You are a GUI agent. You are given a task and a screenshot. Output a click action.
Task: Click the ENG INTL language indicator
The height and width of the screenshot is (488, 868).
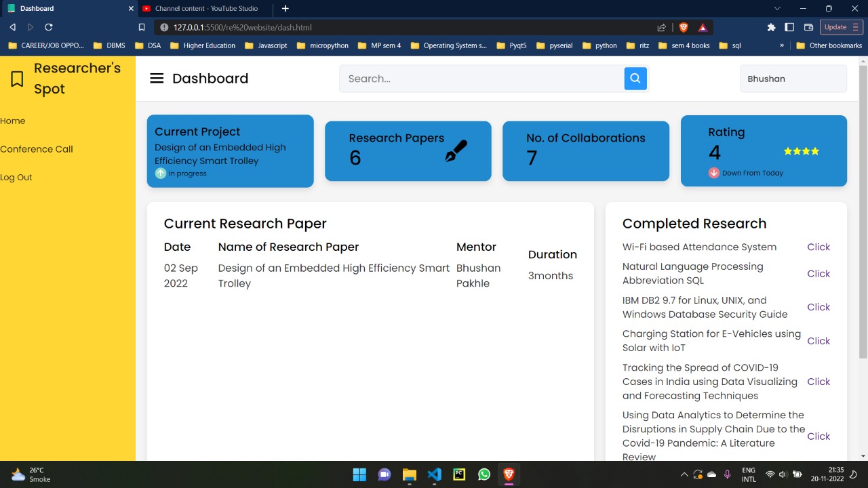pyautogui.click(x=749, y=474)
